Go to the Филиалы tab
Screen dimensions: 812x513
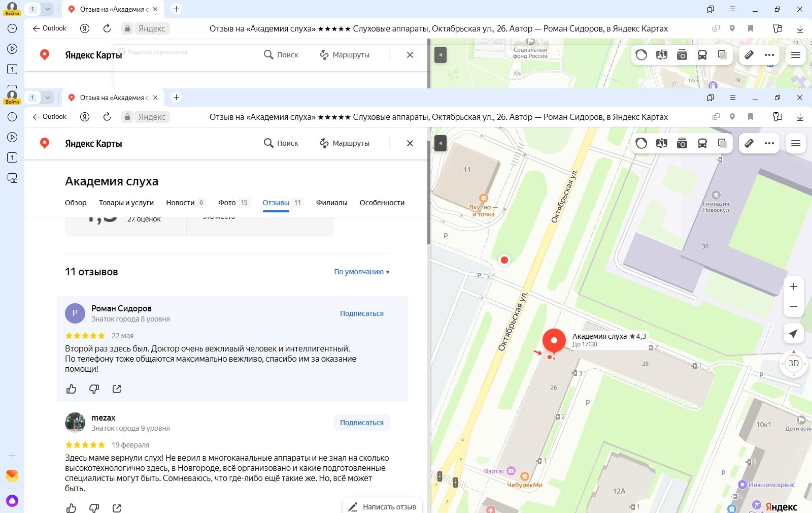331,203
